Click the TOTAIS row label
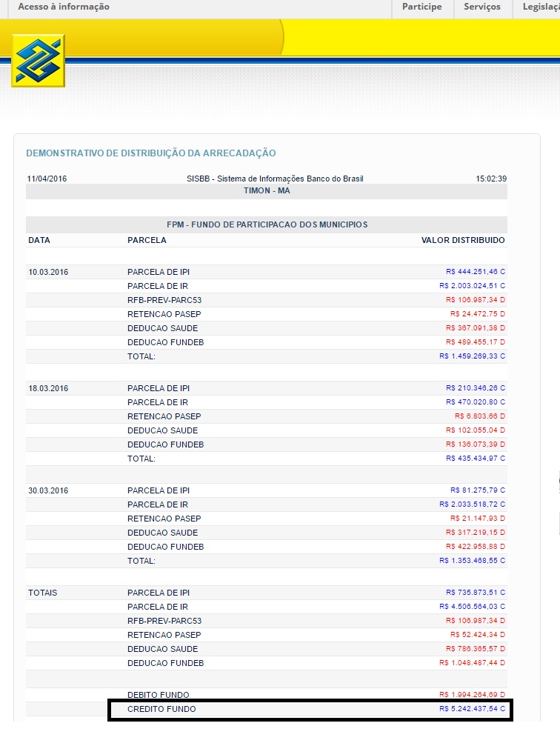Viewport: 560px width, 746px height. 42,593
